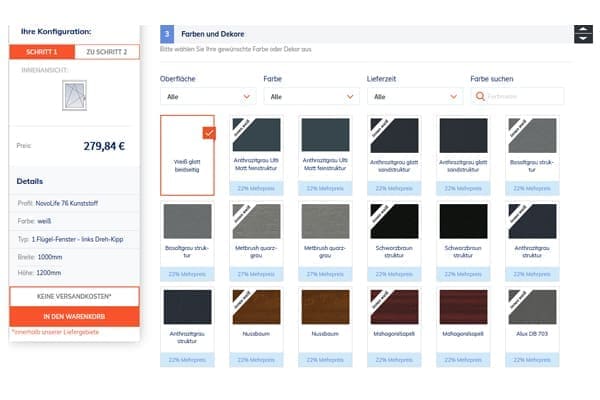The image size is (600, 400).
Task: Click the step 3 number badge
Action: point(168,34)
